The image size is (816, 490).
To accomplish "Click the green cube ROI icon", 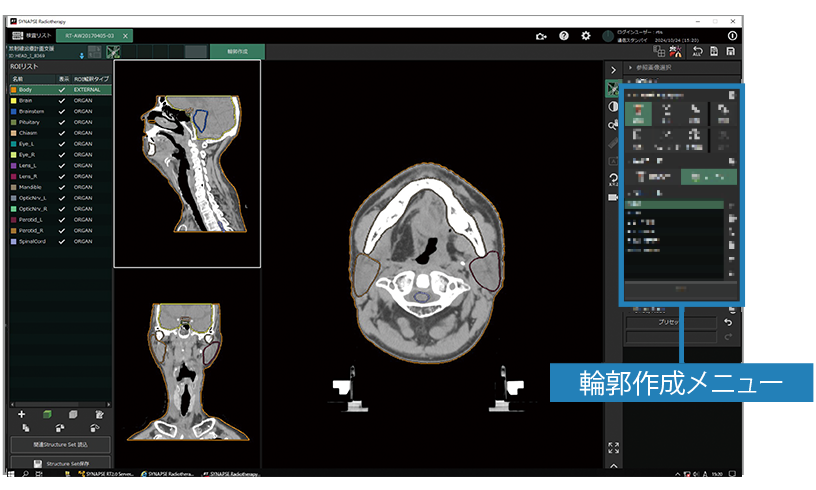I will click(47, 415).
